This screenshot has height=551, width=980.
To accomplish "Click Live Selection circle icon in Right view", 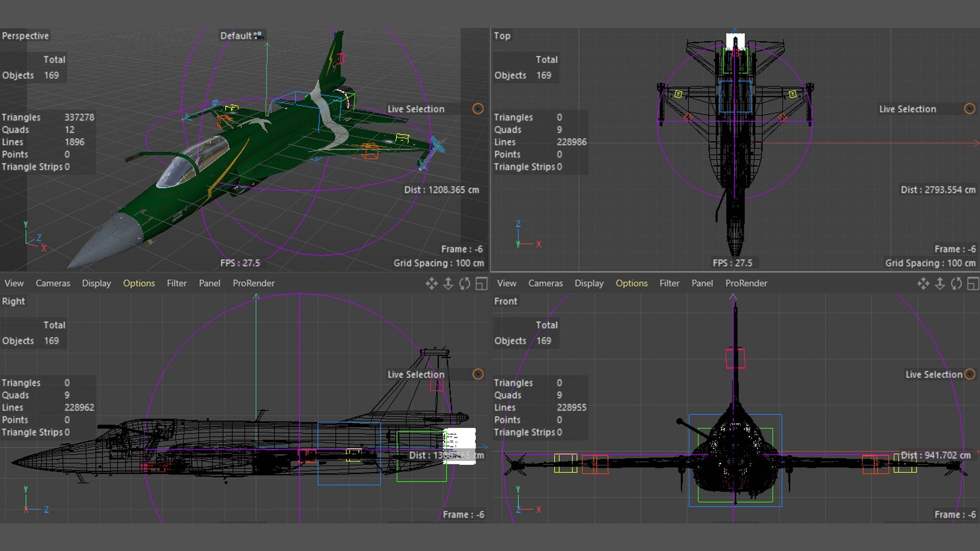I will 478,374.
